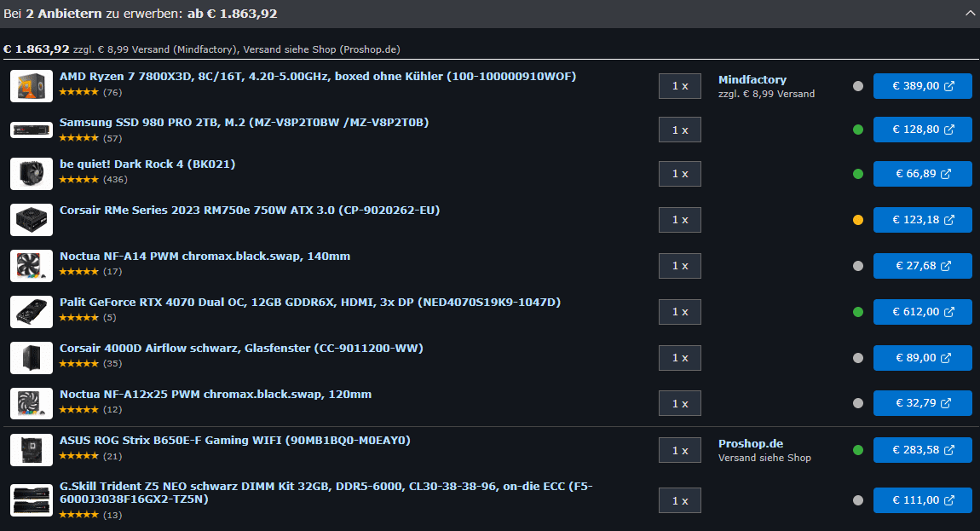Open Corsair 4000D Airflow case link

click(x=241, y=348)
